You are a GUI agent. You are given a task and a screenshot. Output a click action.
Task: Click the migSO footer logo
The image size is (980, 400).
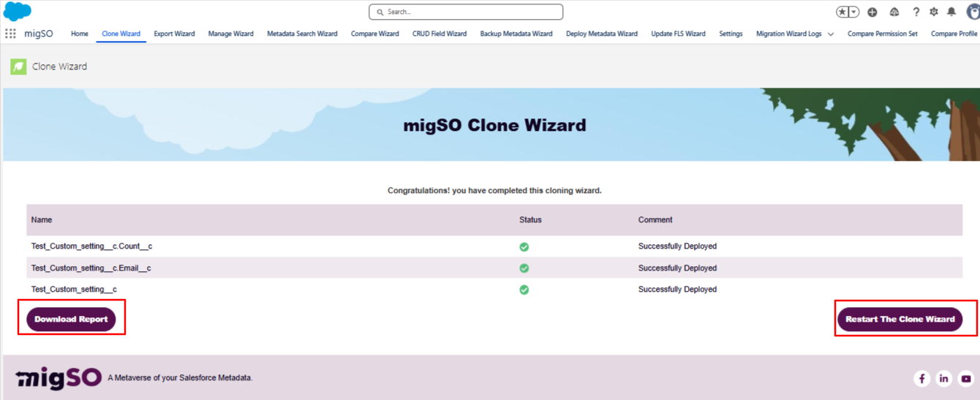tap(59, 377)
